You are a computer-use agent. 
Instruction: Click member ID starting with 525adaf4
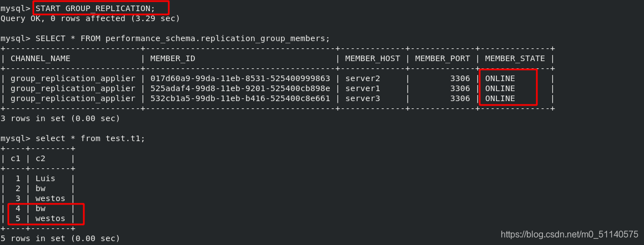[x=240, y=88]
